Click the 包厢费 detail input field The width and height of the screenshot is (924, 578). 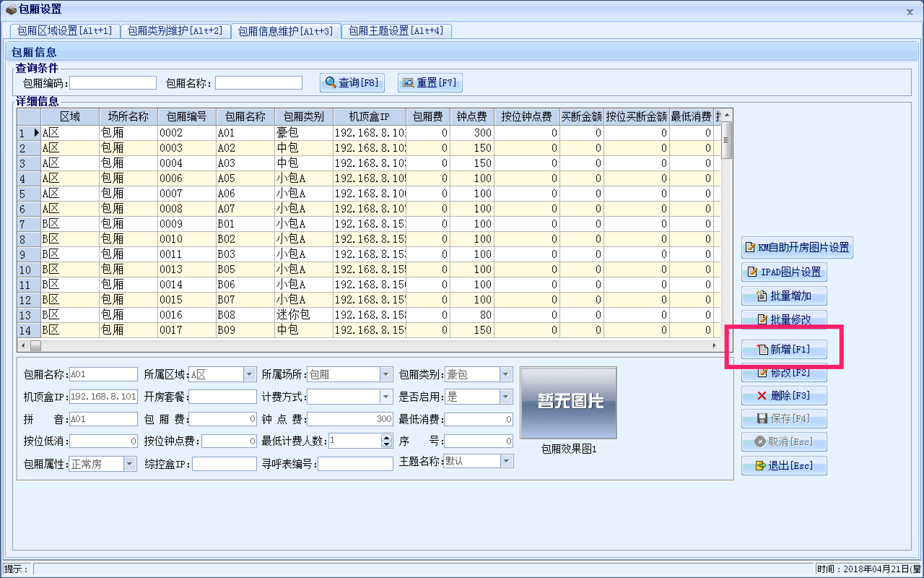223,419
